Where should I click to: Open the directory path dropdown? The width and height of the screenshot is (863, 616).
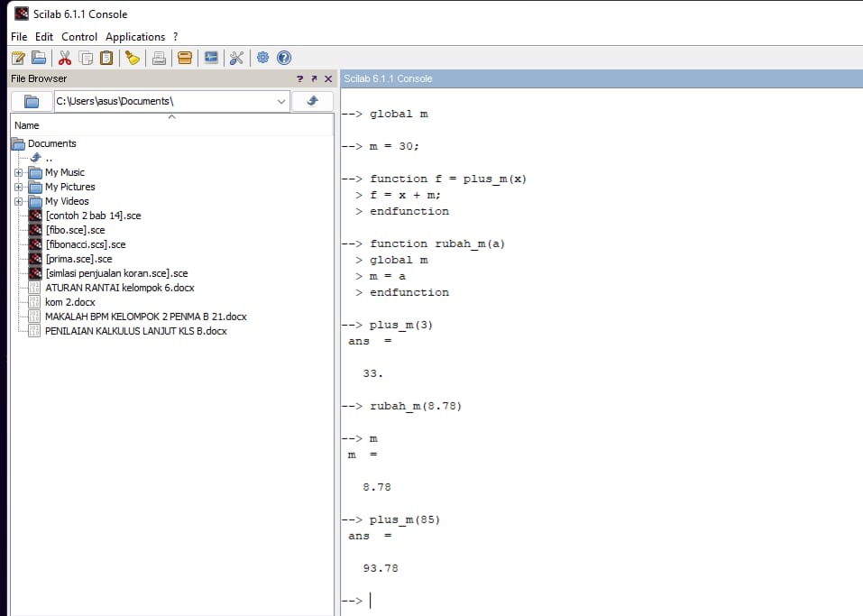(281, 101)
